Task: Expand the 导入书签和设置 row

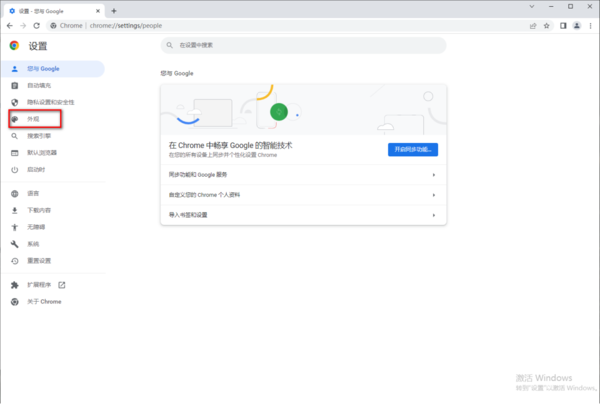Action: coord(303,215)
